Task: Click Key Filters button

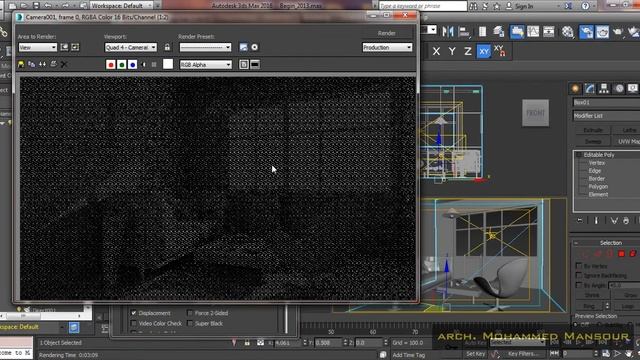Action: coord(522,354)
